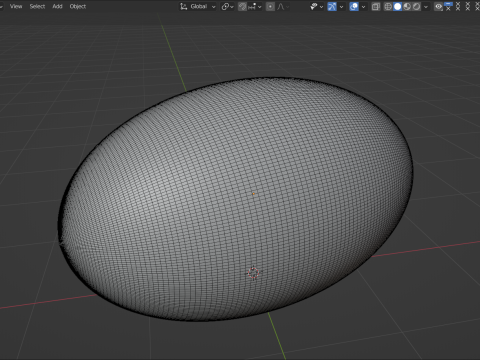
Task: Expand overlays options dropdown arrow
Action: point(363,6)
